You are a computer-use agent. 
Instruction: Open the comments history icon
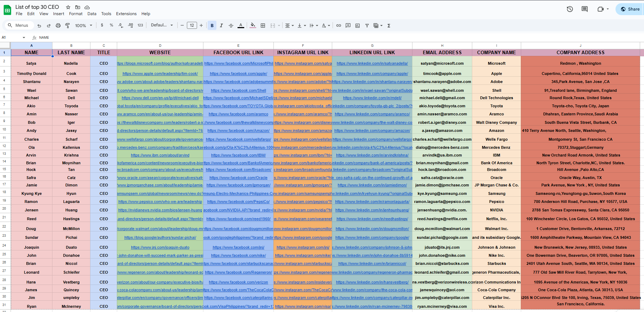585,9
